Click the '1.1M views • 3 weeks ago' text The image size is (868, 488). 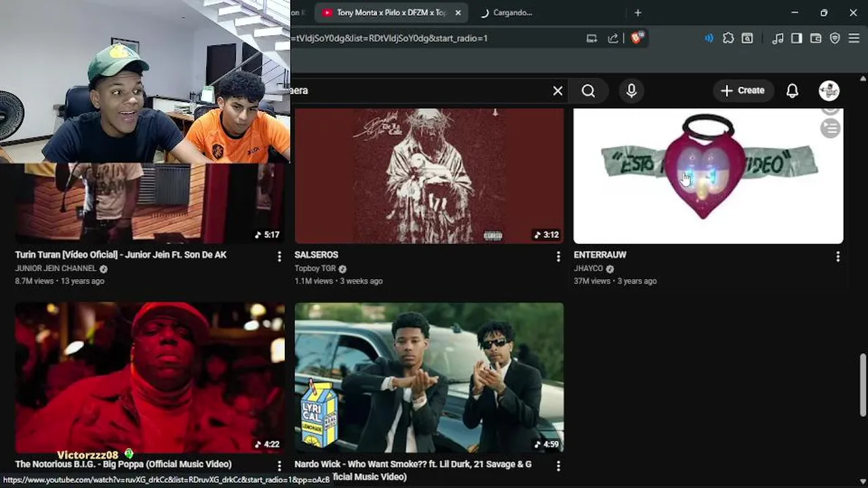pos(338,281)
